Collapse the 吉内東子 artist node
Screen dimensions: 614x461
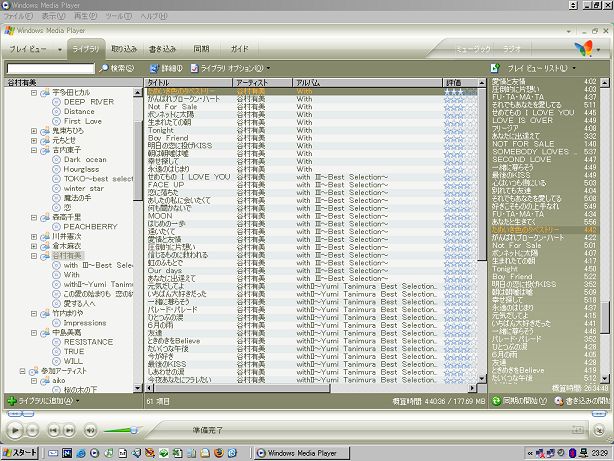[34, 150]
